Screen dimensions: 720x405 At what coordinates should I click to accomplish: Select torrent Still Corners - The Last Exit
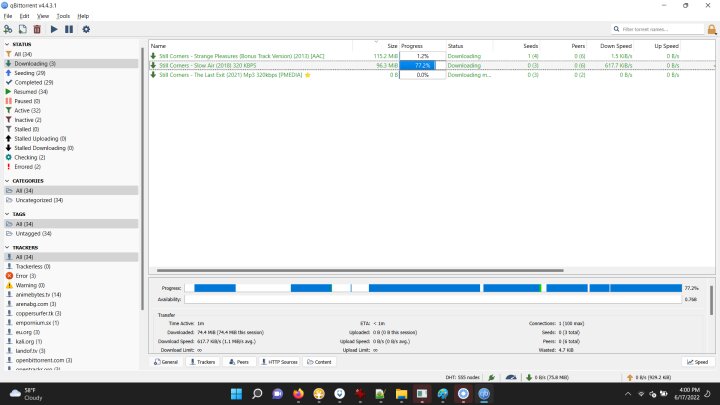pyautogui.click(x=432, y=75)
